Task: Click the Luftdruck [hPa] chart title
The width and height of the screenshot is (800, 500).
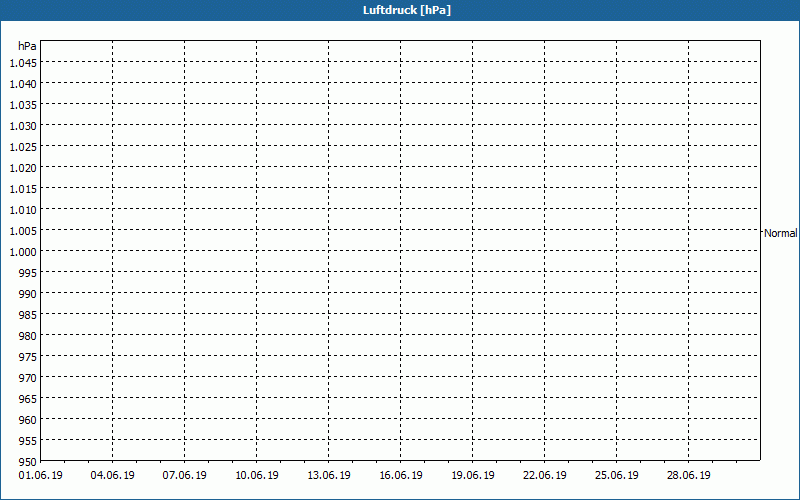Action: pyautogui.click(x=407, y=10)
